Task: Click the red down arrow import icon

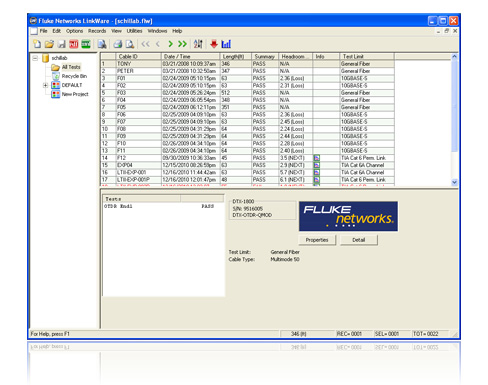Action: (214, 44)
